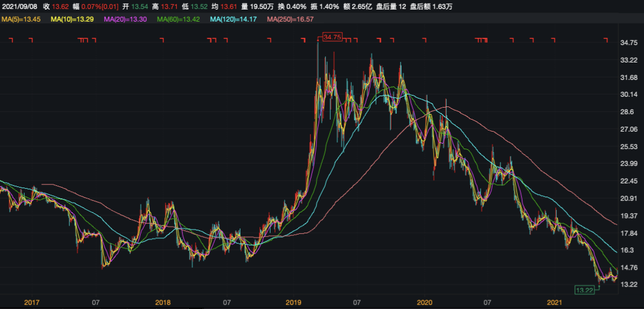The height and width of the screenshot is (309, 644).
Task: Jump to 2018 on the time axis
Action: 163,302
